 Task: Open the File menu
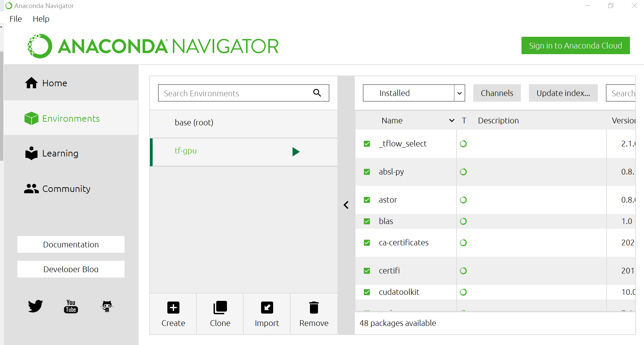click(x=16, y=19)
